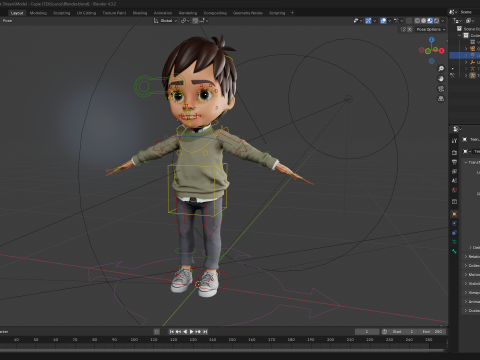The height and width of the screenshot is (360, 480).
Task: Open the World properties tab
Action: 454,190
